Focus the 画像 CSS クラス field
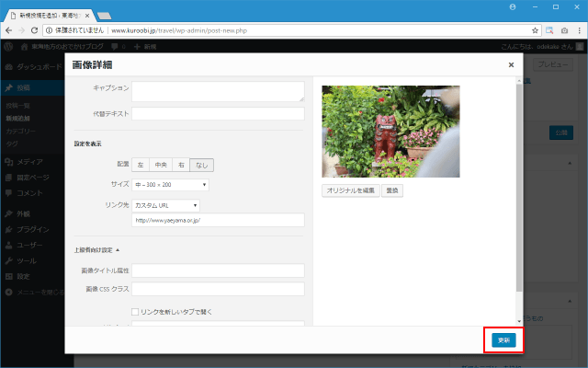 pyautogui.click(x=218, y=289)
